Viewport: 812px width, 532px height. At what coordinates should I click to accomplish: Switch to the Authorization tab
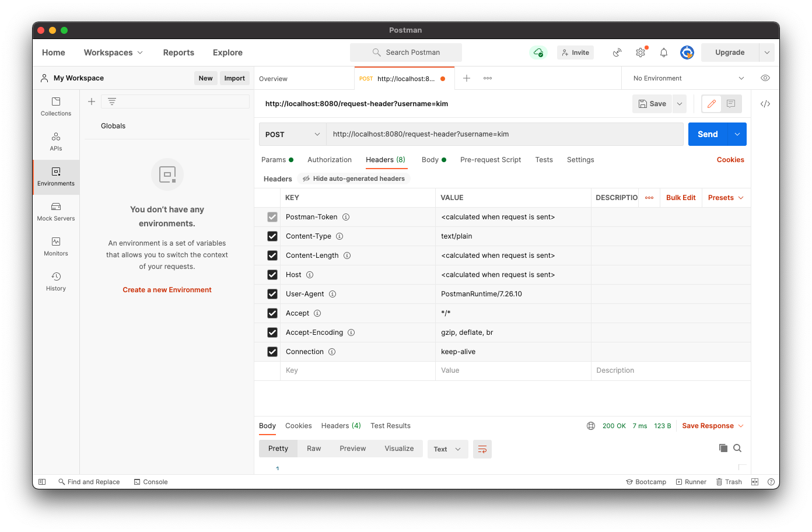coord(330,160)
